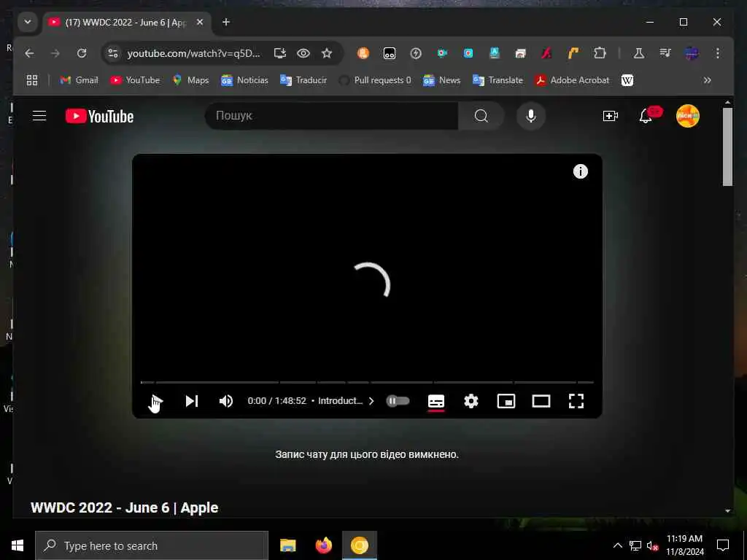
Task: Enable miniplayer mode
Action: click(506, 402)
